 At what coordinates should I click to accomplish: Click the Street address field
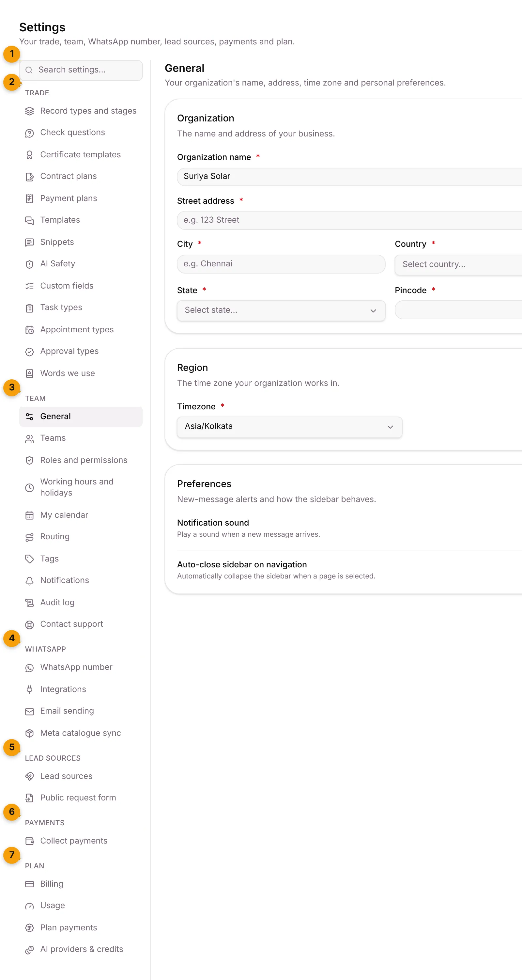pos(349,220)
